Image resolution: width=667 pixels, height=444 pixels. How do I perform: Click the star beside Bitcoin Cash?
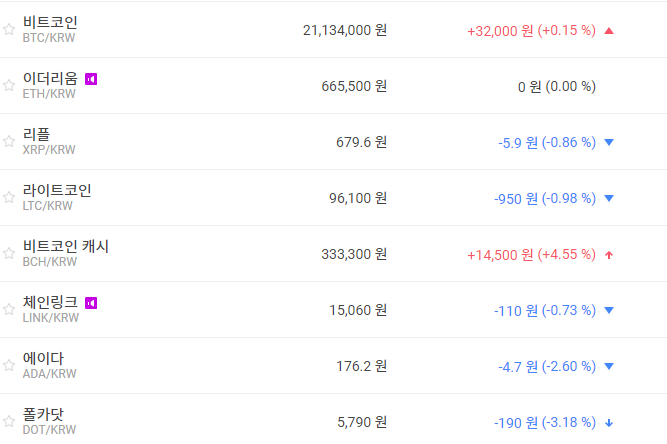pos(9,254)
